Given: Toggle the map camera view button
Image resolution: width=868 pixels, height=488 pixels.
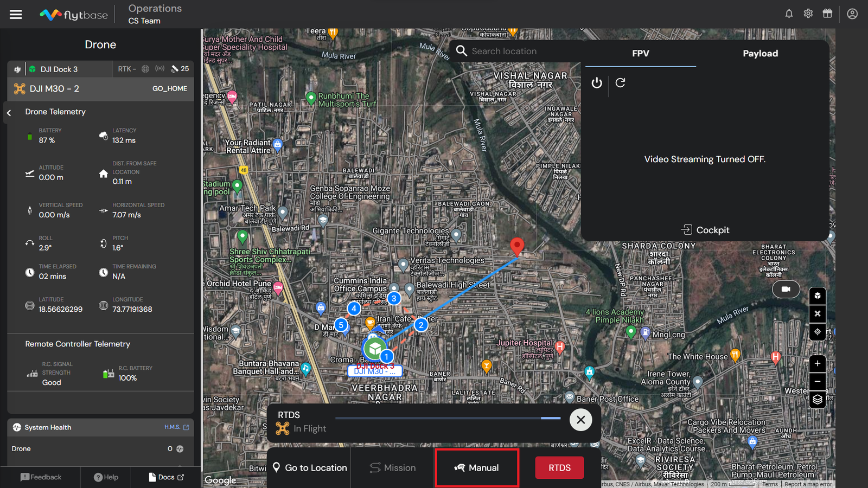Looking at the screenshot, I should pyautogui.click(x=786, y=289).
